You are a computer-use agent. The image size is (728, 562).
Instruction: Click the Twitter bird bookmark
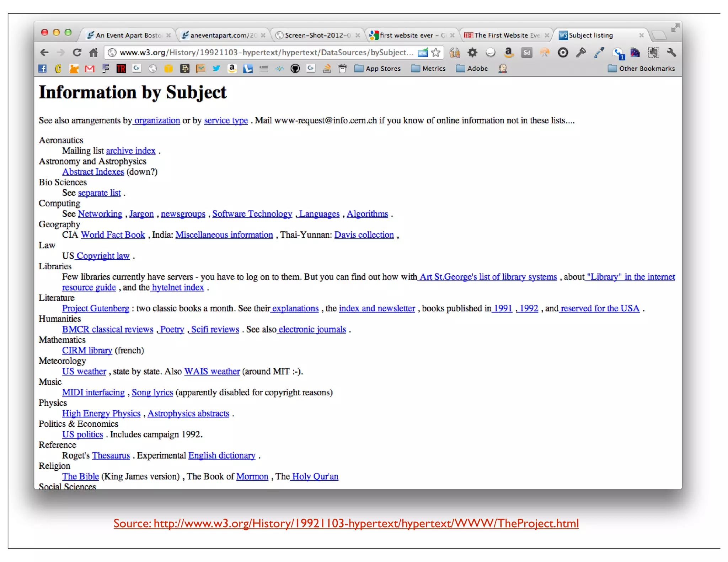point(216,69)
